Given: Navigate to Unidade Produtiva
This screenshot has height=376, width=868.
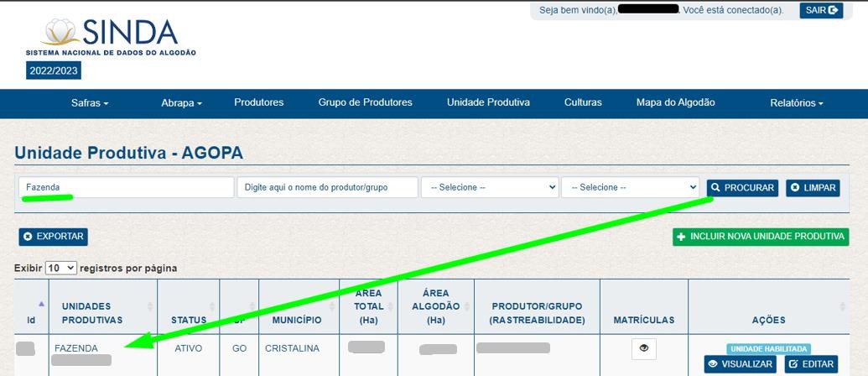Looking at the screenshot, I should [x=488, y=102].
